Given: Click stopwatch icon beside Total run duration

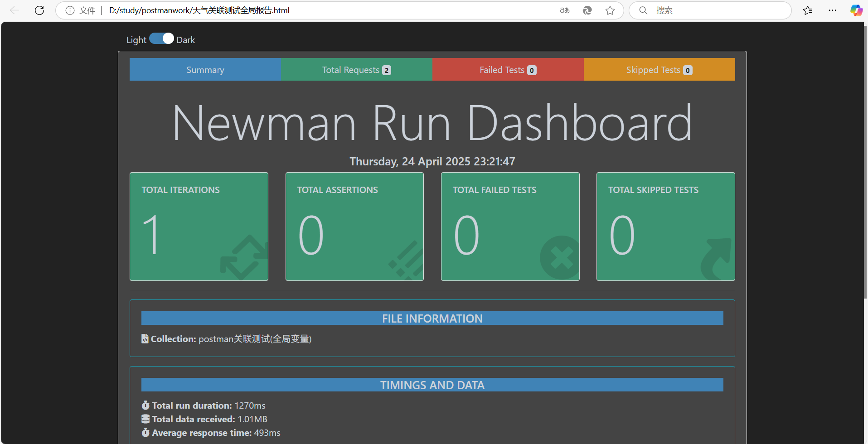Looking at the screenshot, I should (145, 405).
